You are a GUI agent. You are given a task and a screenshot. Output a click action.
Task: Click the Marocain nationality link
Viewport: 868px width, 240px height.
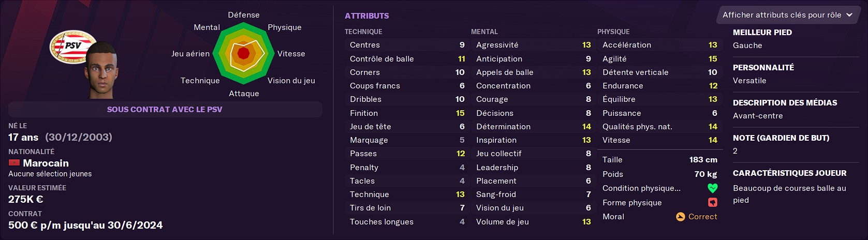tap(46, 163)
